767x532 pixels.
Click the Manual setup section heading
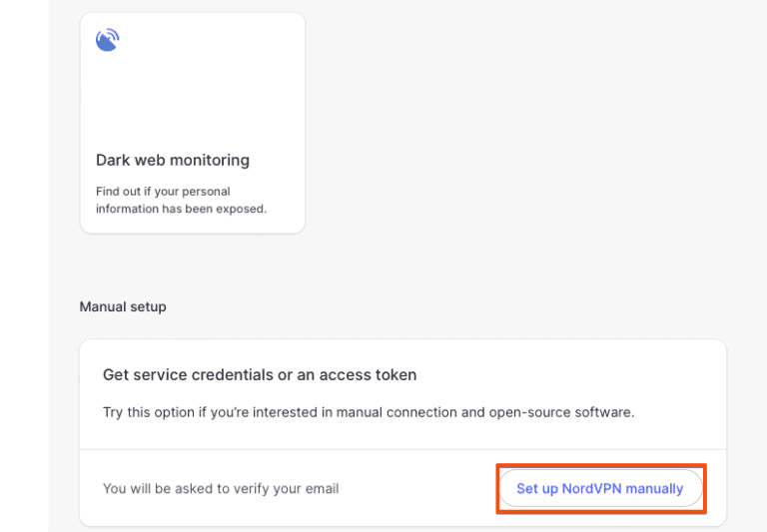pos(123,306)
